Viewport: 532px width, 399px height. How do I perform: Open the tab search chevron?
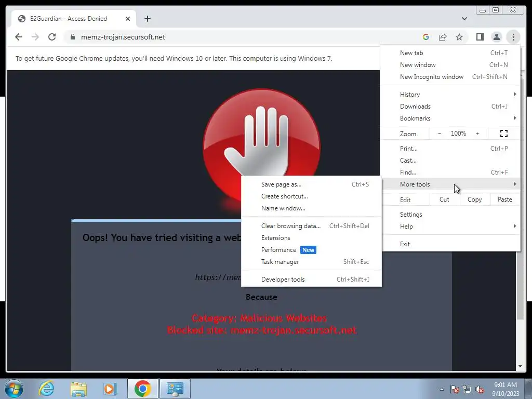tap(464, 19)
